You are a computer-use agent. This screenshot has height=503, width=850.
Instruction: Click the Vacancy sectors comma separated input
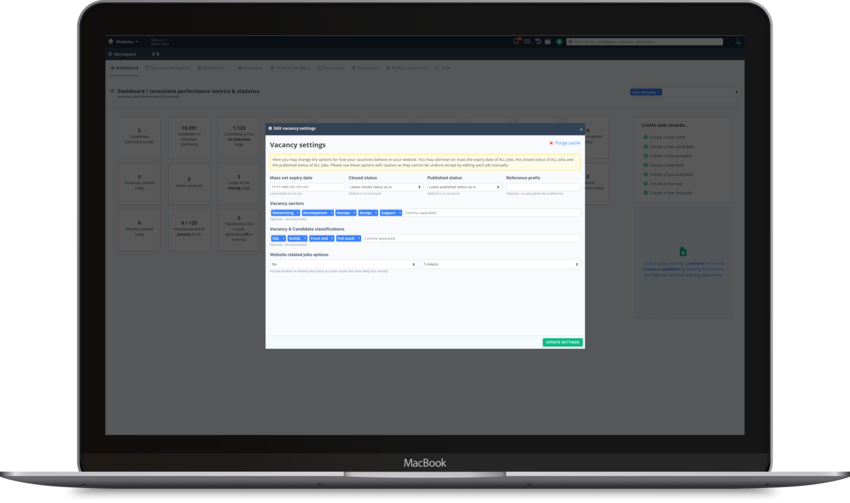pyautogui.click(x=491, y=213)
